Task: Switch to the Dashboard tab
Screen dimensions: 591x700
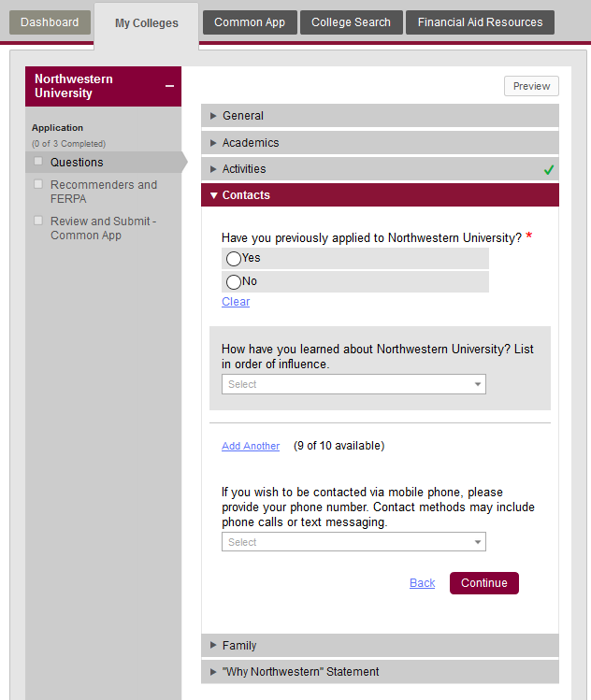Action: click(x=50, y=22)
